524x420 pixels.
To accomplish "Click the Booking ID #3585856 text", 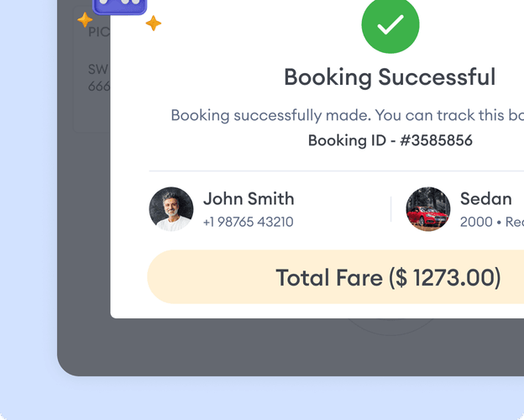I will (x=390, y=140).
